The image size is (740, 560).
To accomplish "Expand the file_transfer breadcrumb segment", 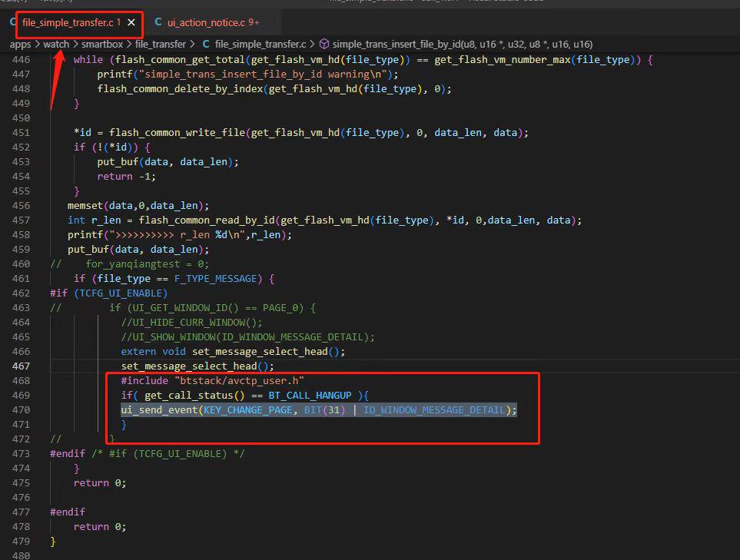I will pyautogui.click(x=161, y=45).
